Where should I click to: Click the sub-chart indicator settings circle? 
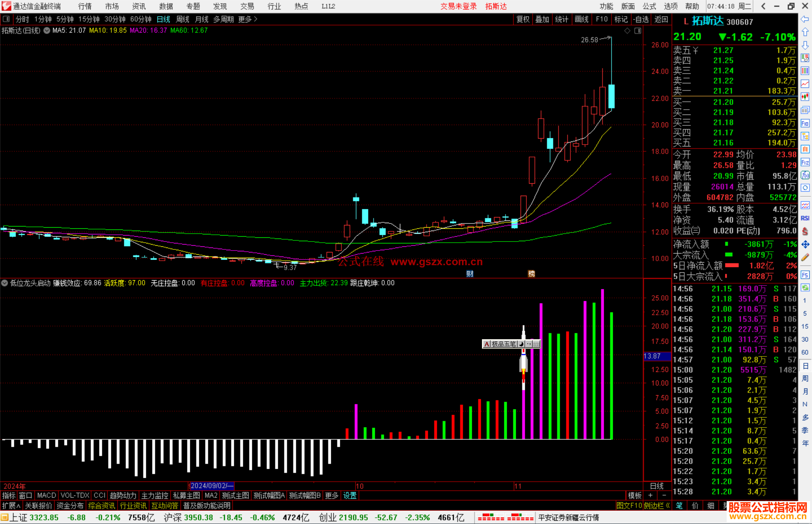(x=5, y=283)
